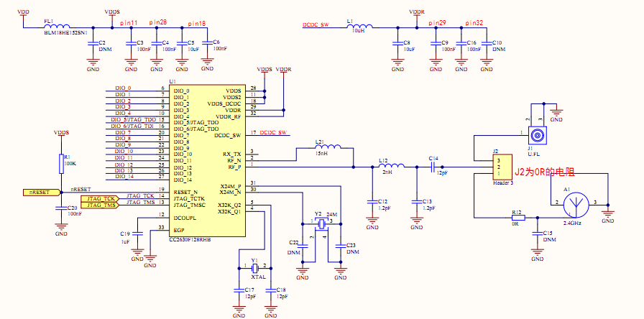The image size is (644, 319).
Task: Click capacitor C15 DNM near antenna
Action: pos(537,234)
